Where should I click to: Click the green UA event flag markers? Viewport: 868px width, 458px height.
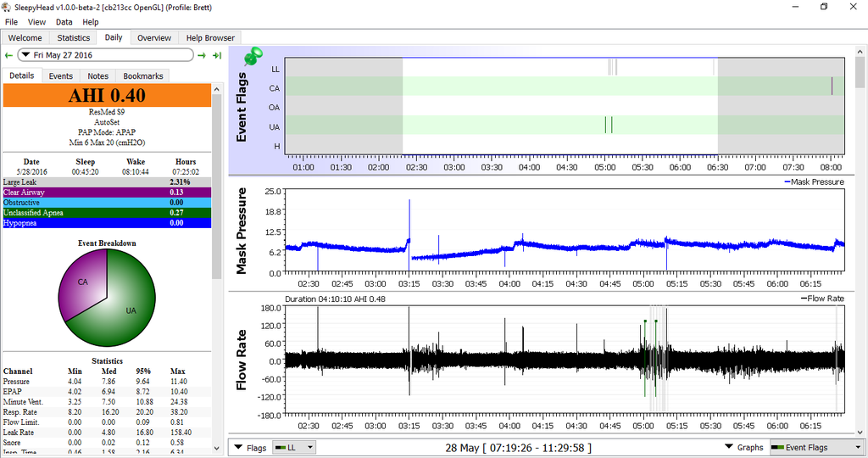[x=609, y=126]
